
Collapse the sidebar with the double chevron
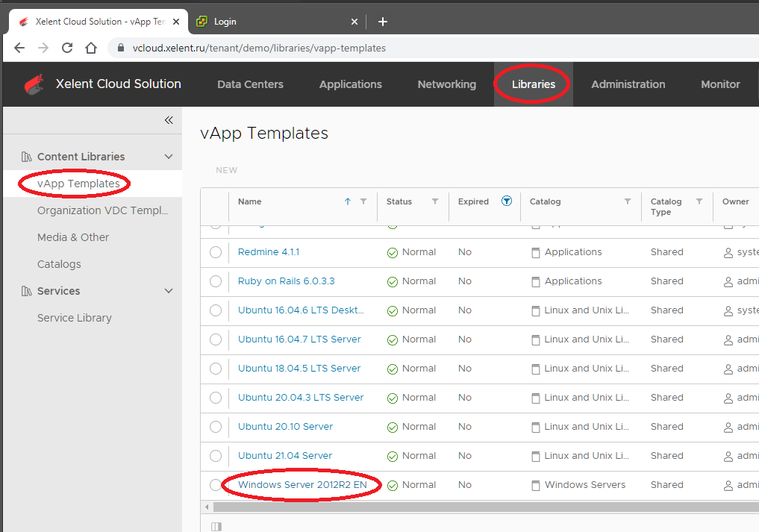click(169, 120)
